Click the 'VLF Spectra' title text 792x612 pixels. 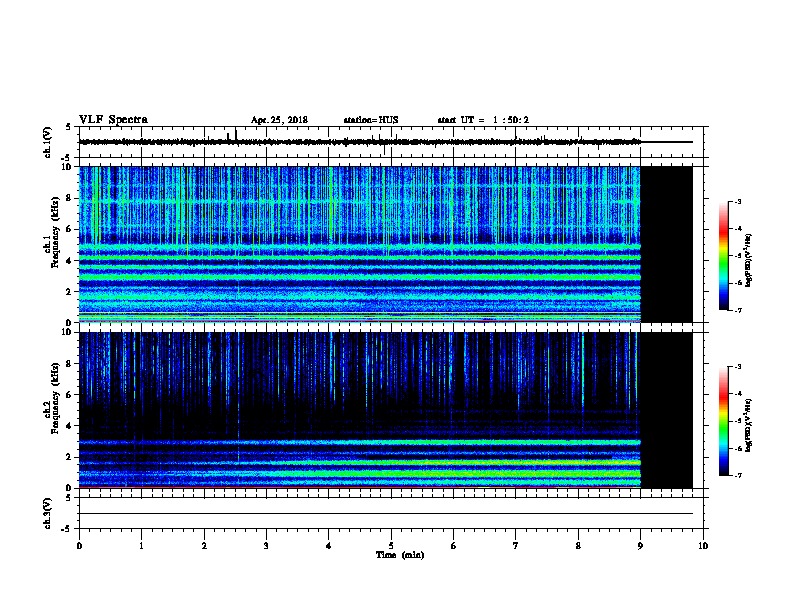113,120
